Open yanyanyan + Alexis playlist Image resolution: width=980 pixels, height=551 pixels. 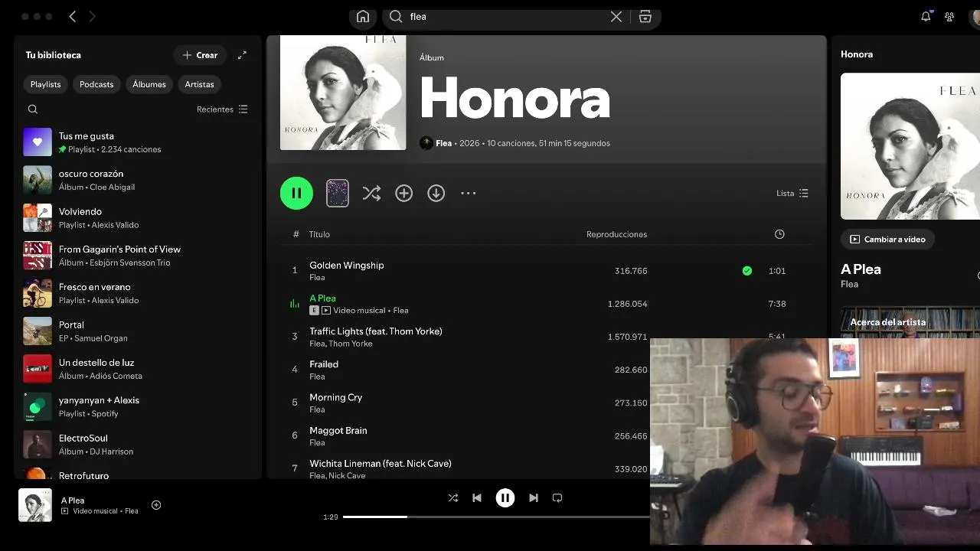[138, 406]
